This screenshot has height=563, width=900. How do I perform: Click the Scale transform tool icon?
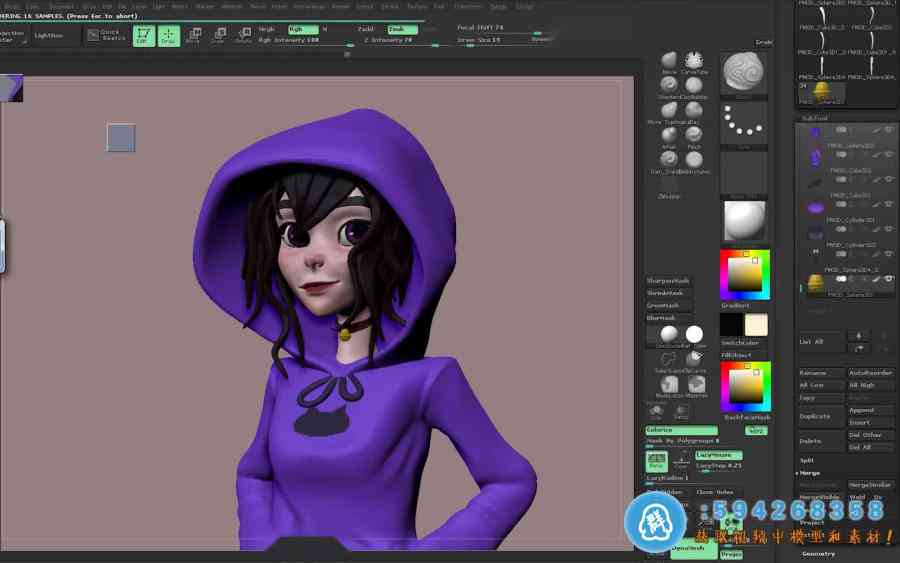[219, 36]
